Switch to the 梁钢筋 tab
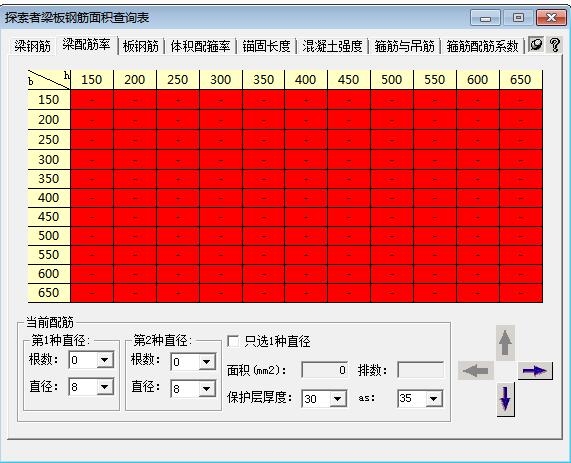Image resolution: width=571 pixels, height=463 pixels. coord(33,47)
